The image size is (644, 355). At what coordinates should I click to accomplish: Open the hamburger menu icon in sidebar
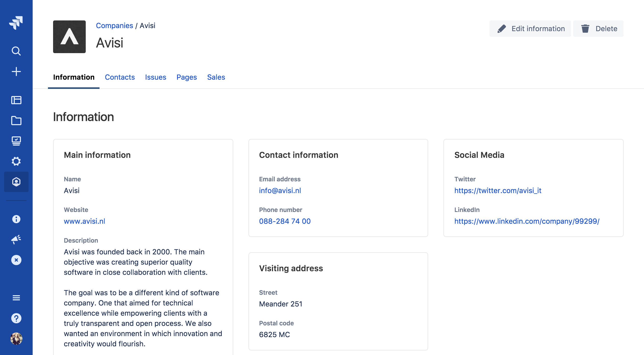(16, 298)
